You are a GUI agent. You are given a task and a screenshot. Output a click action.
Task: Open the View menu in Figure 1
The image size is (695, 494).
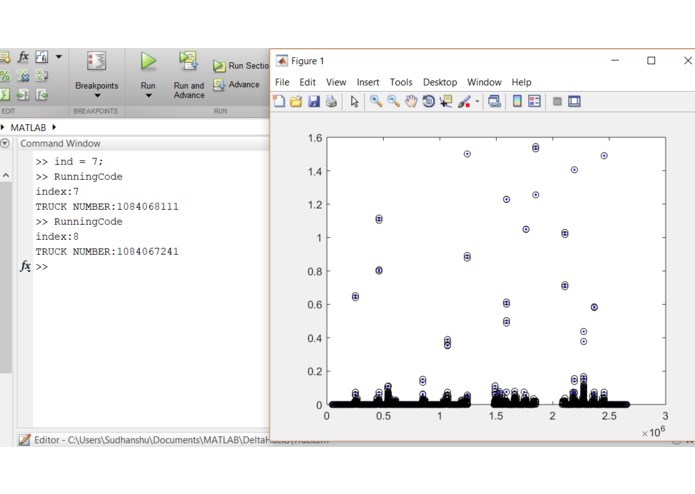pyautogui.click(x=336, y=82)
